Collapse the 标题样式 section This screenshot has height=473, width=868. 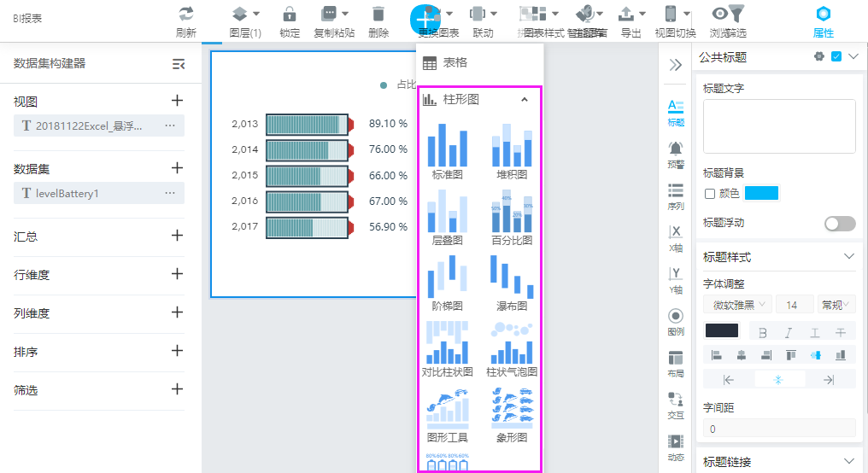[x=848, y=256]
